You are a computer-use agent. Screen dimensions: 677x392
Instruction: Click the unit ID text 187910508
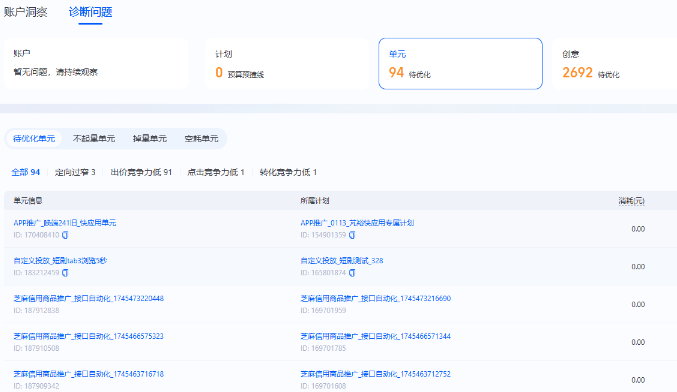click(36, 348)
